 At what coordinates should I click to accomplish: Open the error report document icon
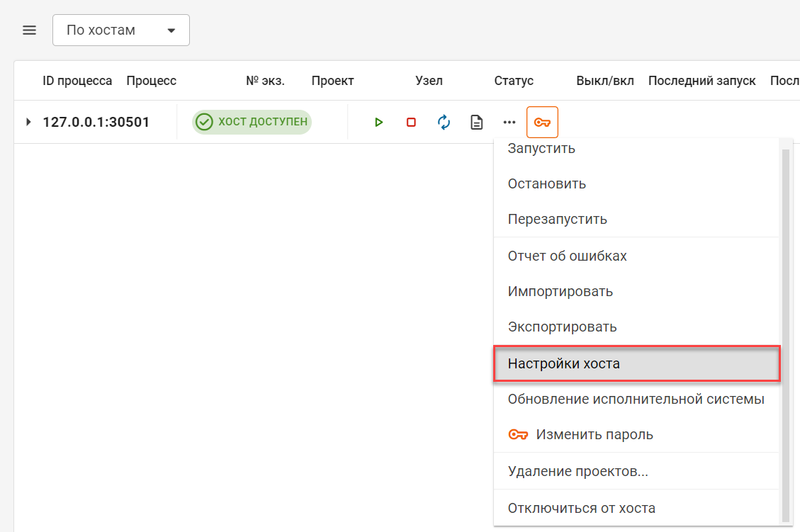point(477,123)
